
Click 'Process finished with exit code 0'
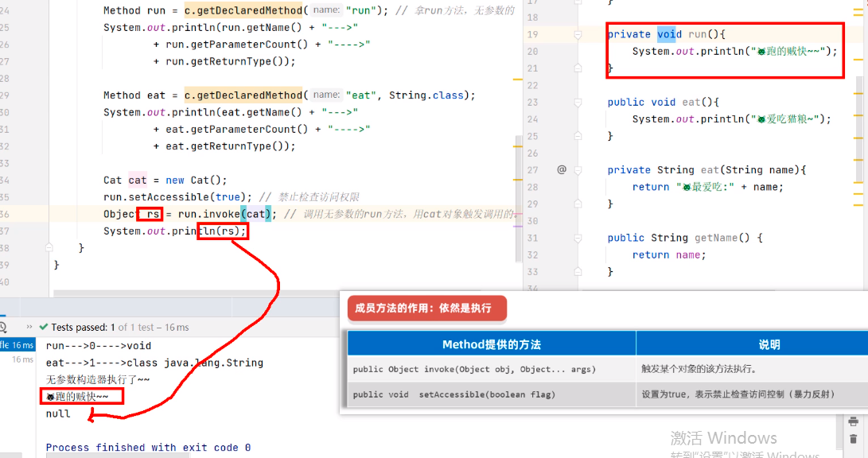click(x=148, y=447)
